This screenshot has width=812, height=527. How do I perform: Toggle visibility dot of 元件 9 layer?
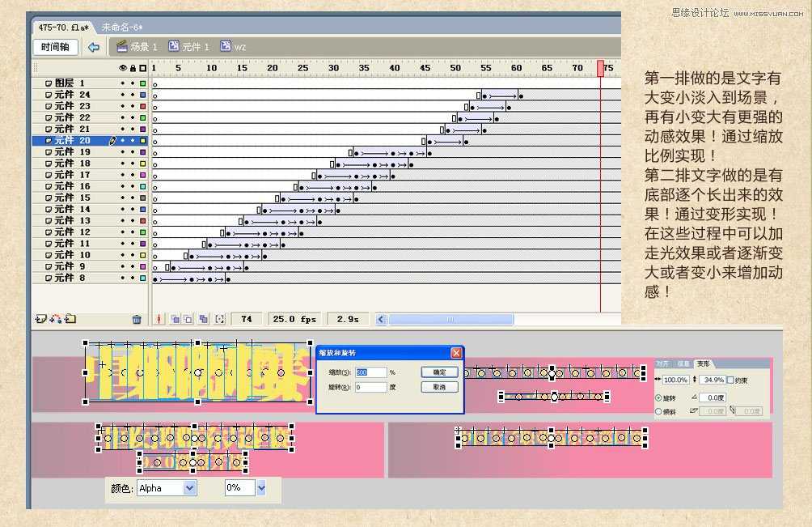click(x=123, y=266)
